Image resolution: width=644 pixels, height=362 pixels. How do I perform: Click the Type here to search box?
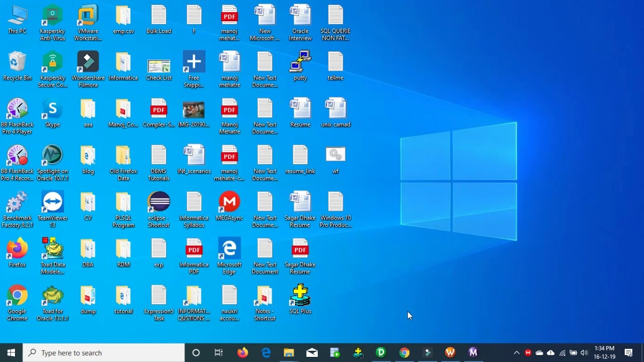point(104,352)
